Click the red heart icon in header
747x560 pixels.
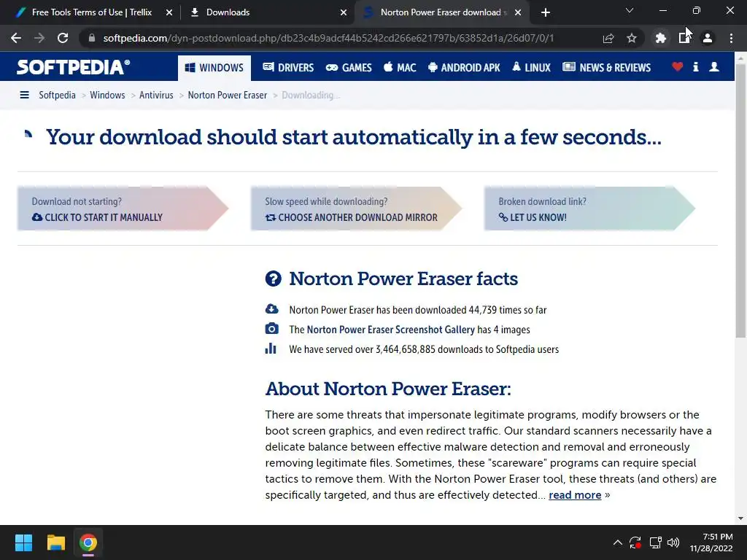point(678,66)
